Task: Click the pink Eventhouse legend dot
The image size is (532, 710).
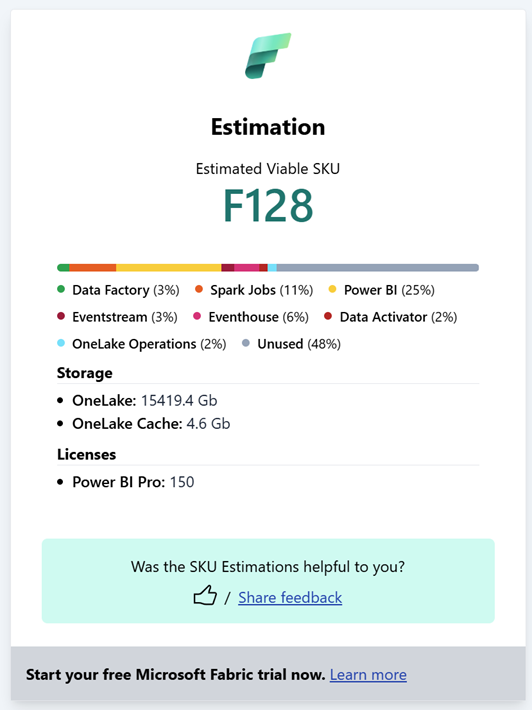Action: pos(197,316)
